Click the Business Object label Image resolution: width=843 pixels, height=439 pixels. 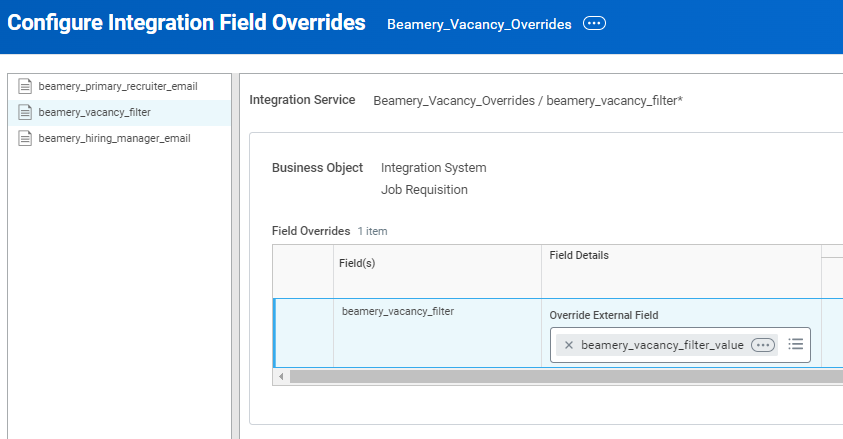coord(317,168)
